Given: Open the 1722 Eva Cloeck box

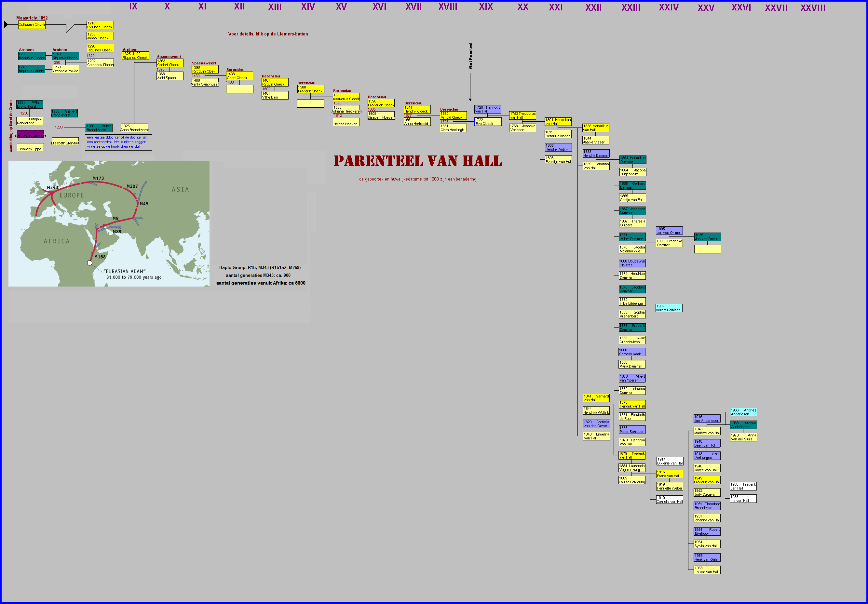Looking at the screenshot, I should [488, 122].
